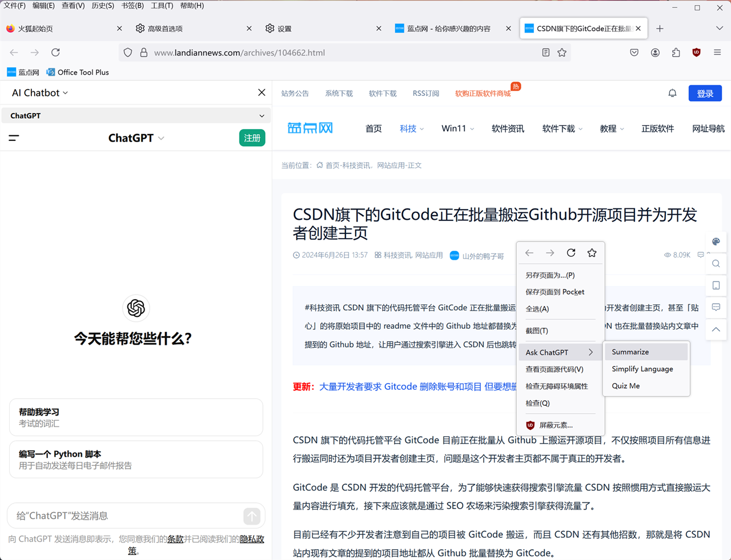The height and width of the screenshot is (560, 731).
Task: Choose 截图(T) in context menu
Action: tap(560, 331)
